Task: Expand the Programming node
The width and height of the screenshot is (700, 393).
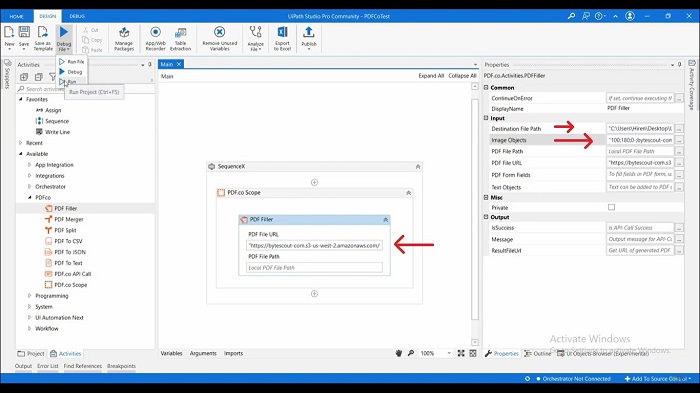Action: pos(30,296)
